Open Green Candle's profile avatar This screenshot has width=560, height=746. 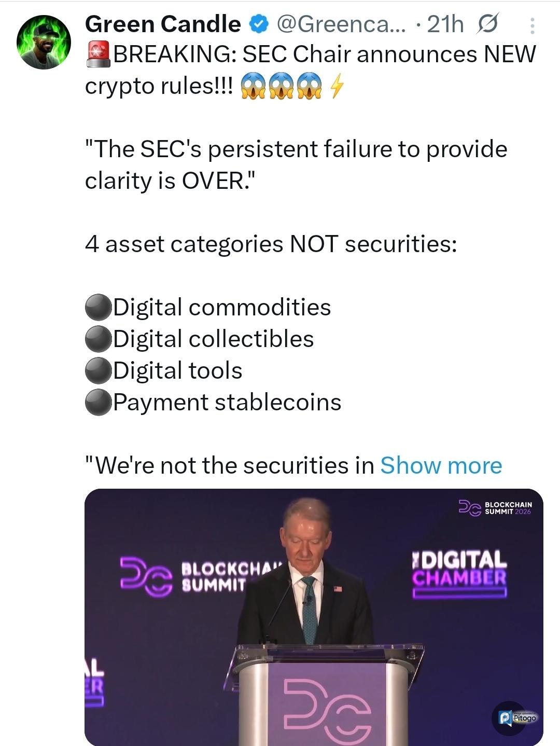point(44,42)
